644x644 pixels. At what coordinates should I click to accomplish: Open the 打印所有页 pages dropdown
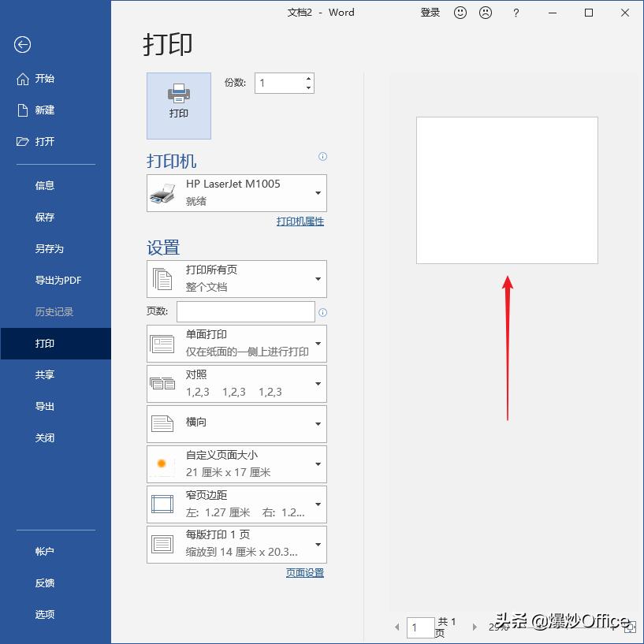tap(318, 278)
